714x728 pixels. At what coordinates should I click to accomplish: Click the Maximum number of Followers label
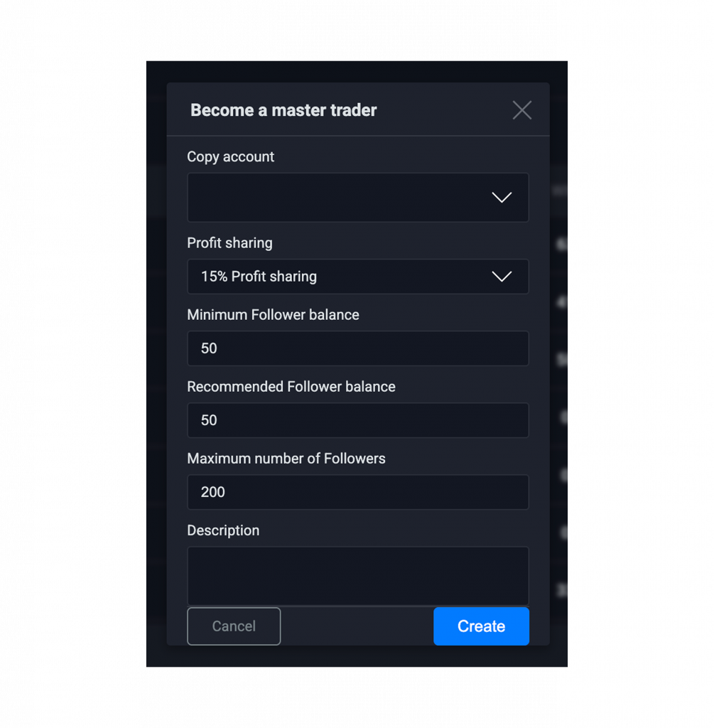[286, 459]
